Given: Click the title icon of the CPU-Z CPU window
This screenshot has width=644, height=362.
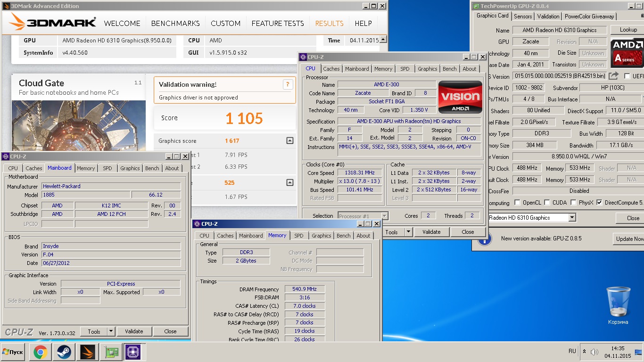Looking at the screenshot, I should (x=303, y=57).
